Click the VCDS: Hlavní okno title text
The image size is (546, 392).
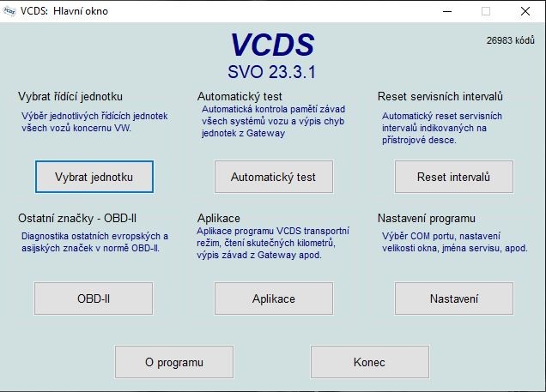point(64,11)
